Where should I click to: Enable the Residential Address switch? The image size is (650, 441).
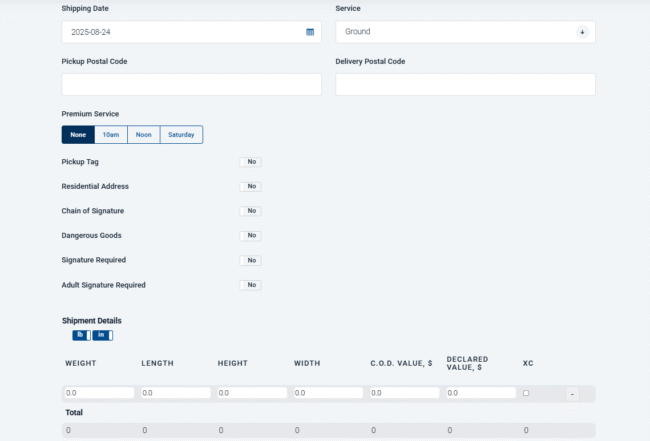coord(250,186)
